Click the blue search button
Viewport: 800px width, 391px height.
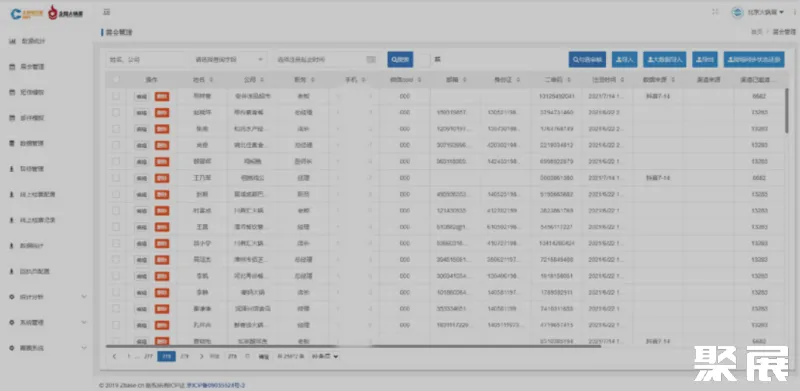click(x=400, y=60)
